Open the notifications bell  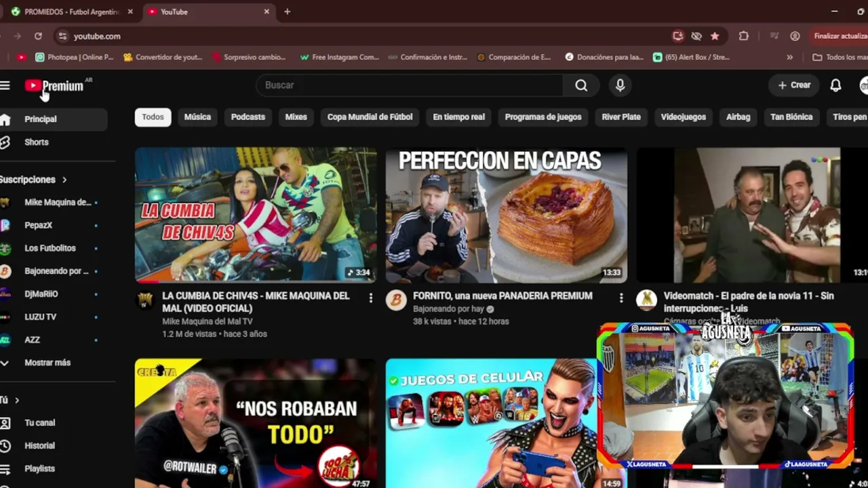pyautogui.click(x=835, y=85)
